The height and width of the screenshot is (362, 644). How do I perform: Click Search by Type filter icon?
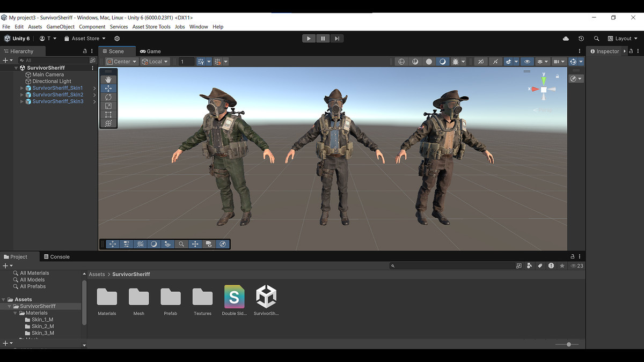[x=530, y=265]
